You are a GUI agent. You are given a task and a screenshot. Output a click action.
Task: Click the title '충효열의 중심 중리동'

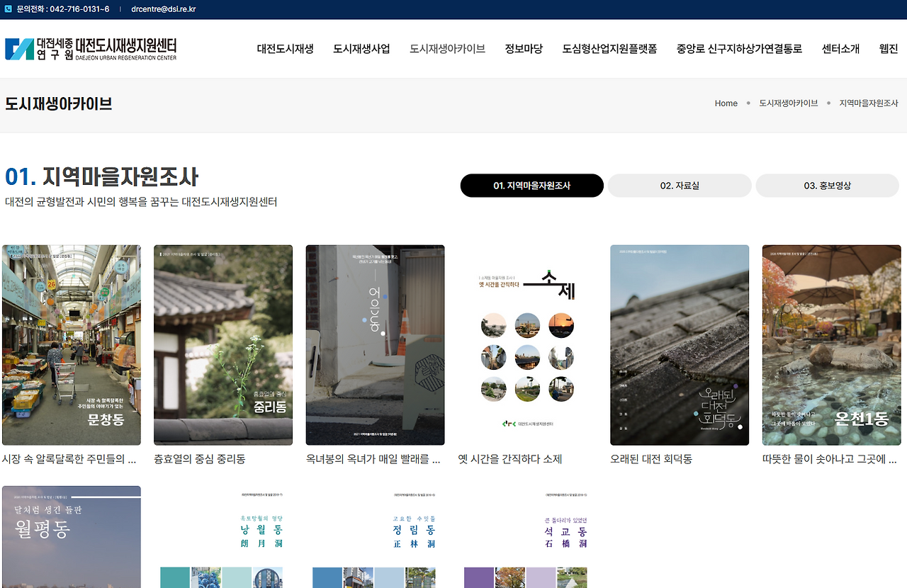200,459
